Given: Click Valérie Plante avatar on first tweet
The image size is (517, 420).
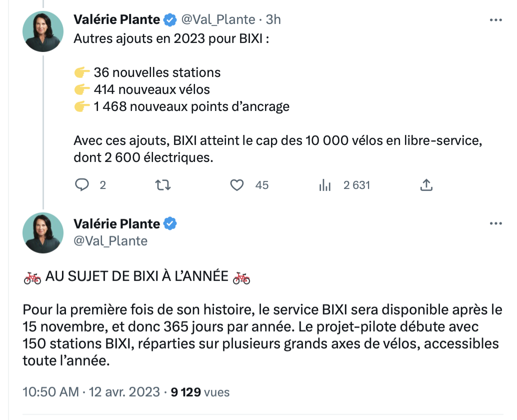Looking at the screenshot, I should pyautogui.click(x=43, y=31).
